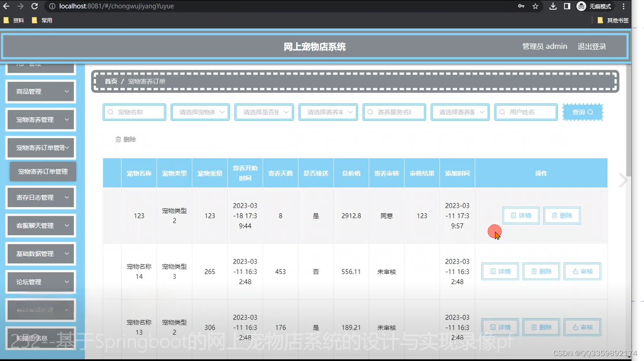This screenshot has width=644, height=361.
Task: View site information icon in address bar
Action: click(x=52, y=6)
